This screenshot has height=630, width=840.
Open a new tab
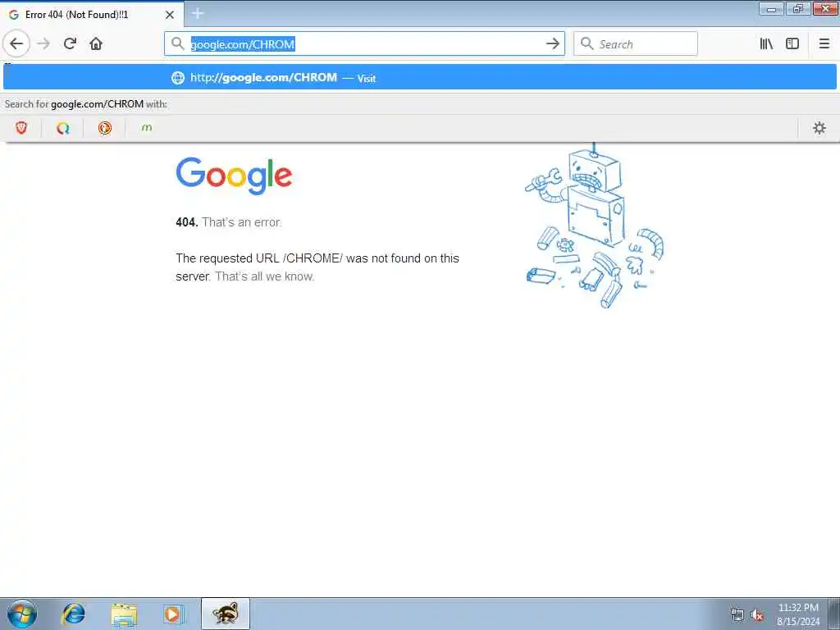198,14
